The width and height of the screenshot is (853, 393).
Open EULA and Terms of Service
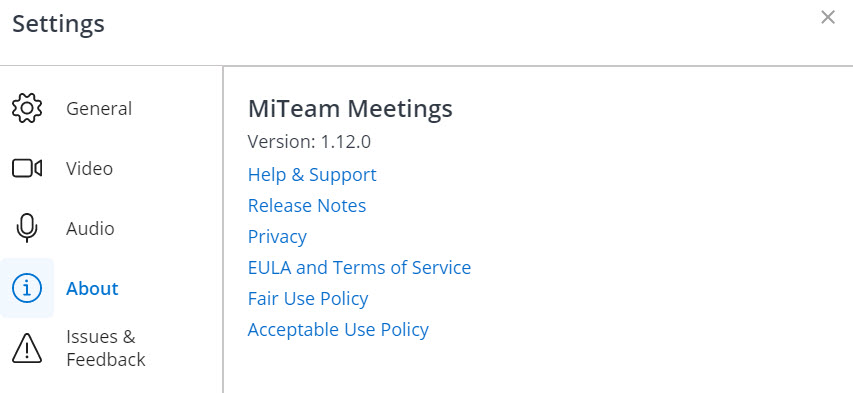point(359,268)
